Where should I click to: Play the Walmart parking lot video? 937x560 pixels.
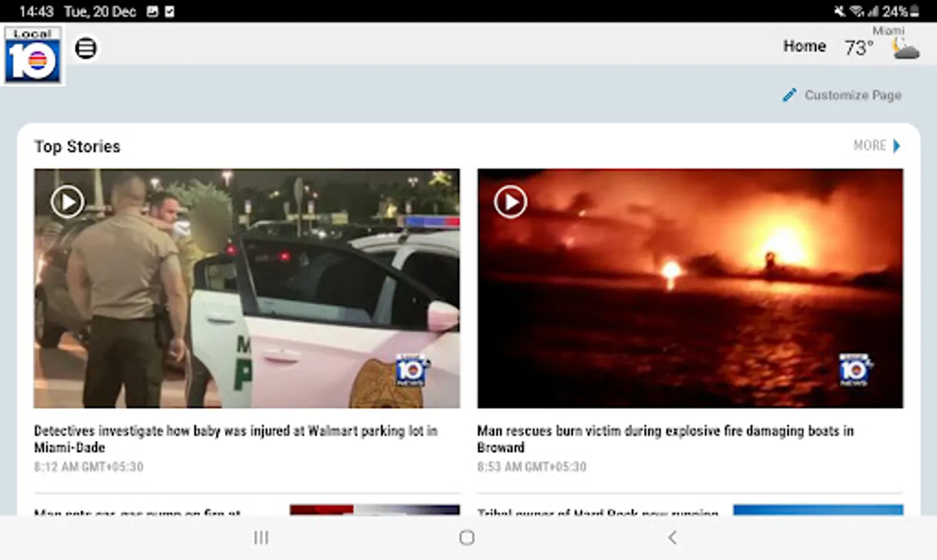point(67,201)
